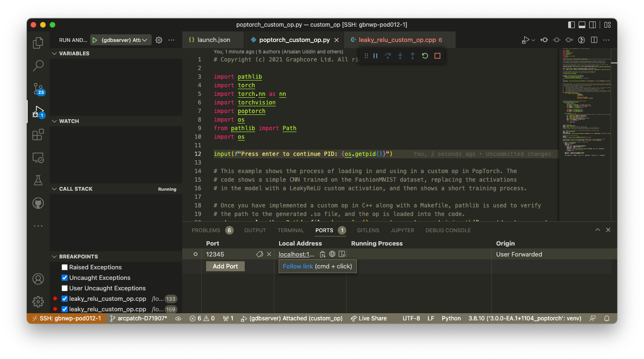Disable the Uncaught Exceptions breakpoint
644x359 pixels.
(x=64, y=277)
